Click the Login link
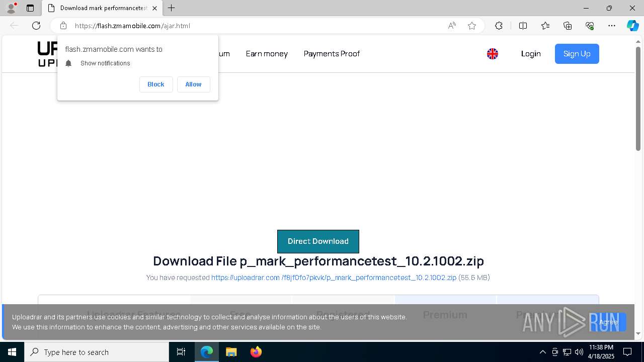The height and width of the screenshot is (362, 644). coord(531,54)
